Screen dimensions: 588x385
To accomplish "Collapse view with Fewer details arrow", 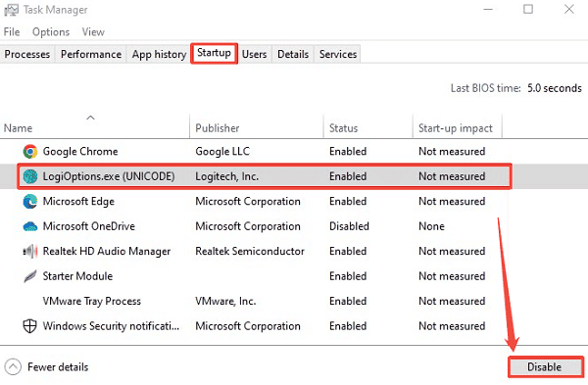I will pyautogui.click(x=13, y=367).
